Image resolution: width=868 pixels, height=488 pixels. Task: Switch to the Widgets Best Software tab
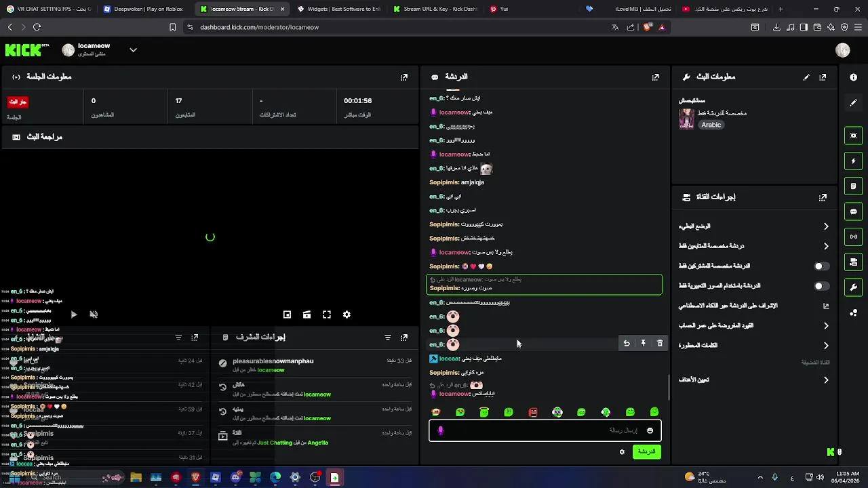click(x=339, y=9)
